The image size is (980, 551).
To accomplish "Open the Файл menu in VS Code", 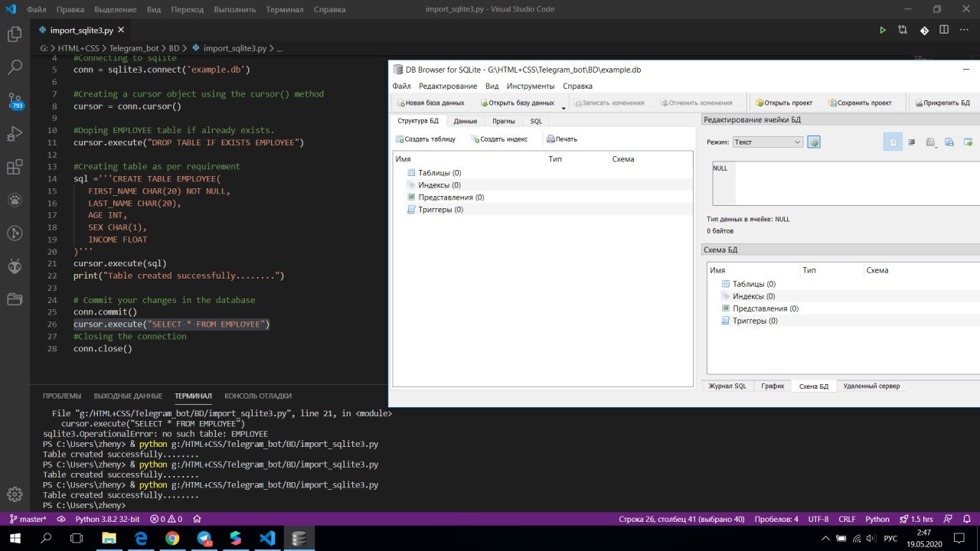I will 36,10.
